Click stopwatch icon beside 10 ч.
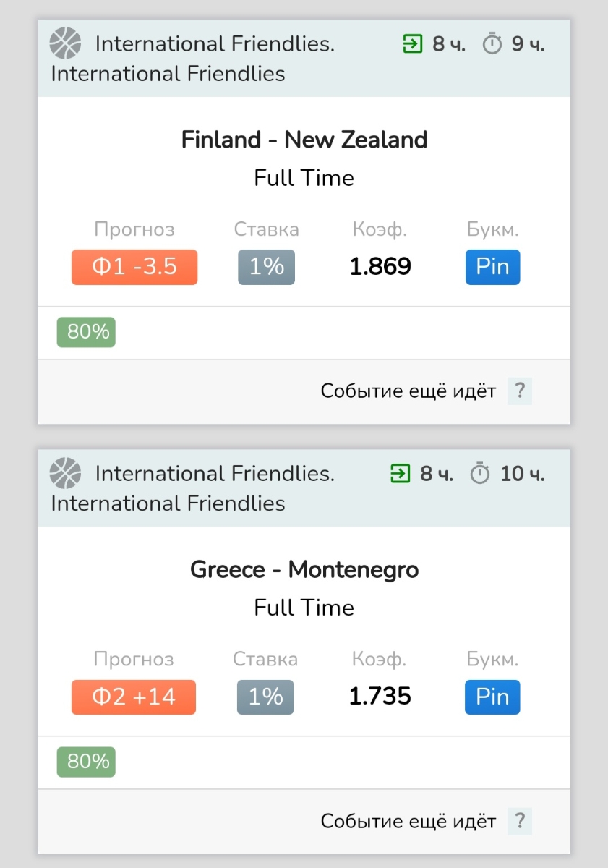The image size is (608, 868). (x=480, y=474)
